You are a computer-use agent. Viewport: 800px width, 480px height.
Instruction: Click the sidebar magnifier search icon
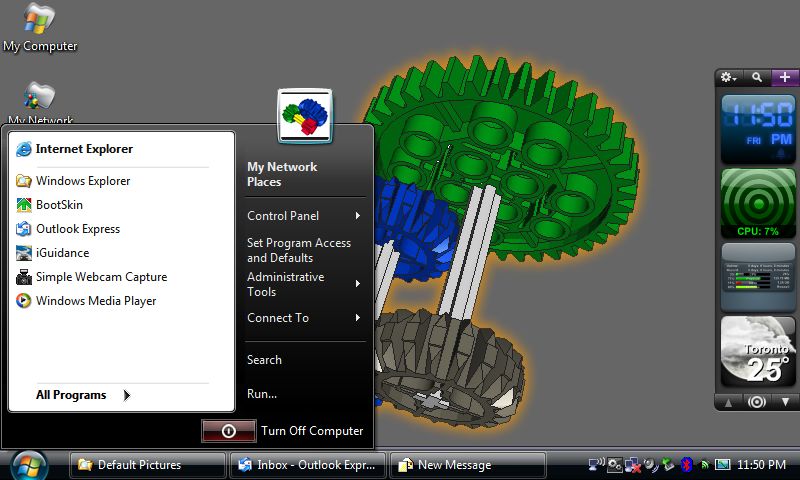[x=757, y=78]
